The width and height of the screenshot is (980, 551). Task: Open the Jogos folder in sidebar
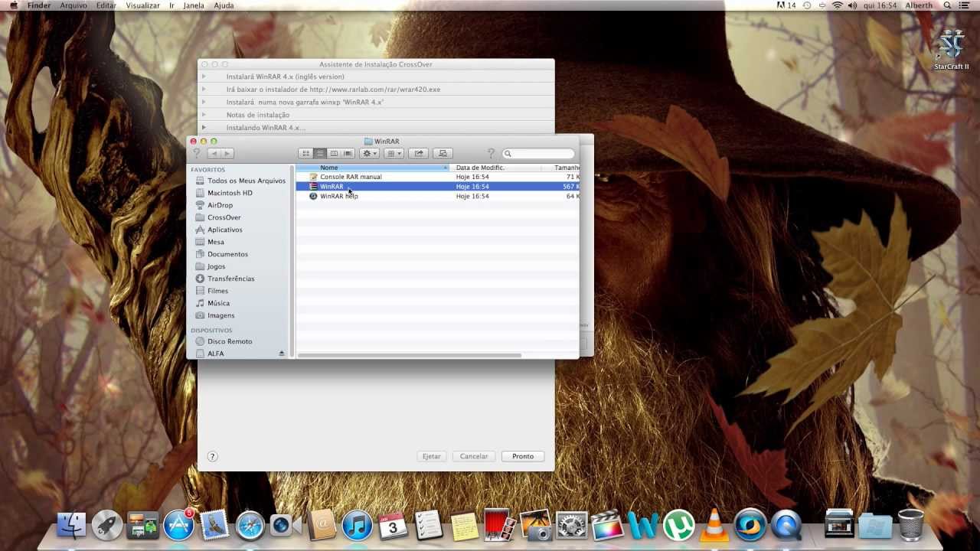point(210,266)
